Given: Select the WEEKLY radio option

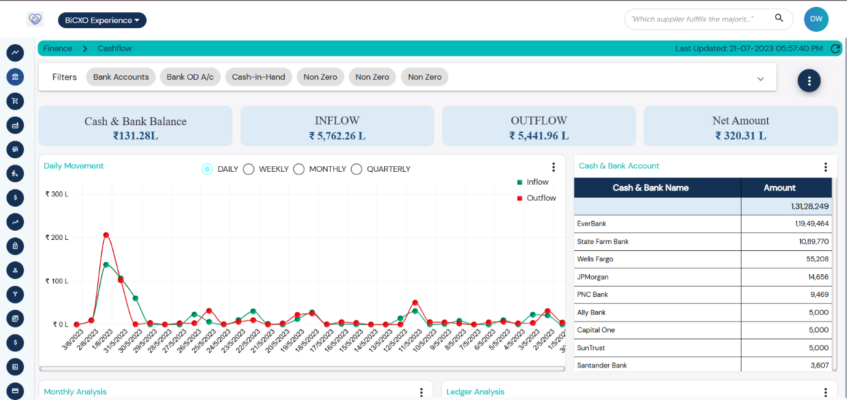Looking at the screenshot, I should click(249, 169).
